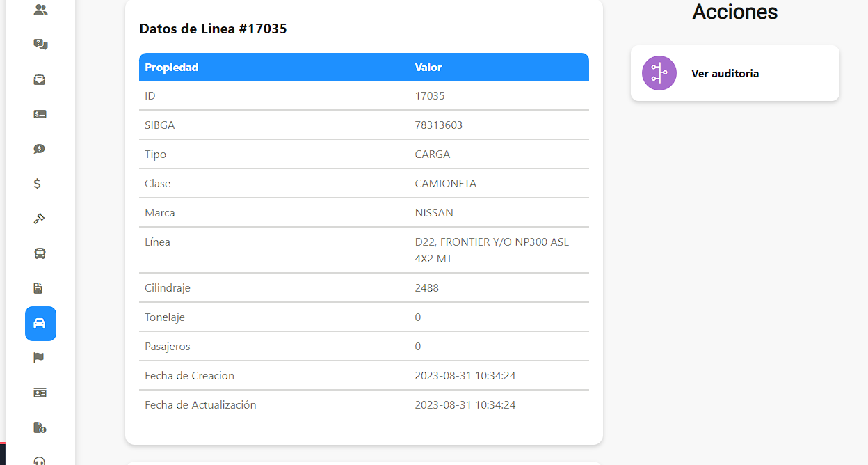This screenshot has width=868, height=465.
Task: Open the envelope mail sidebar icon
Action: [x=40, y=79]
